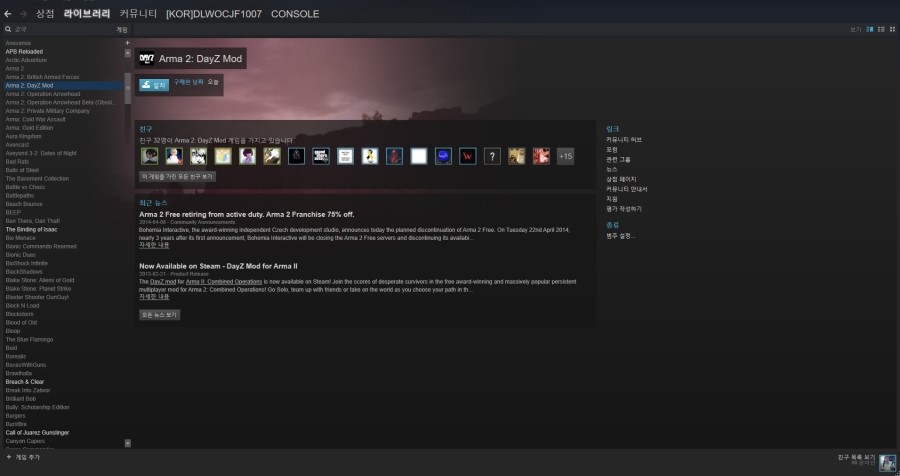
Task: Go back with the left arrow
Action: click(7, 14)
